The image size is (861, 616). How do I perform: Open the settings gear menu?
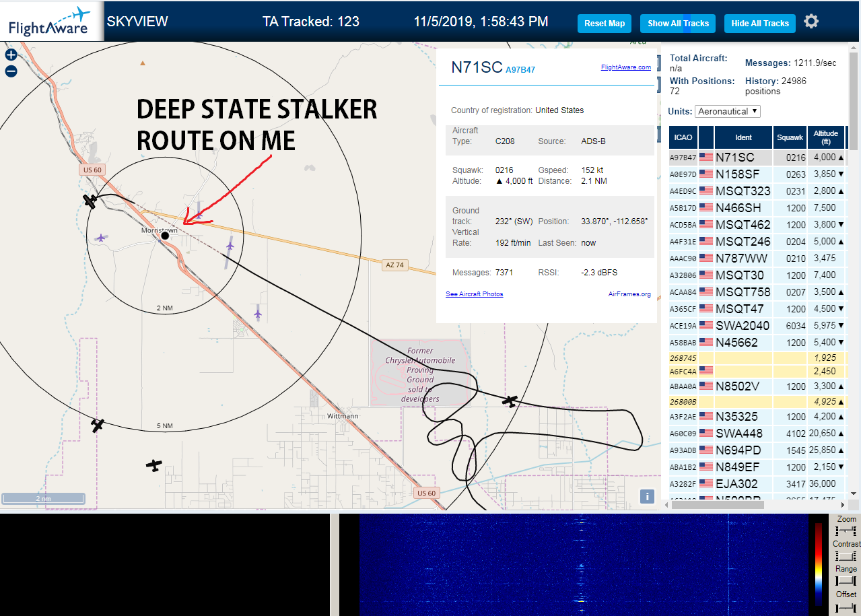pos(811,22)
